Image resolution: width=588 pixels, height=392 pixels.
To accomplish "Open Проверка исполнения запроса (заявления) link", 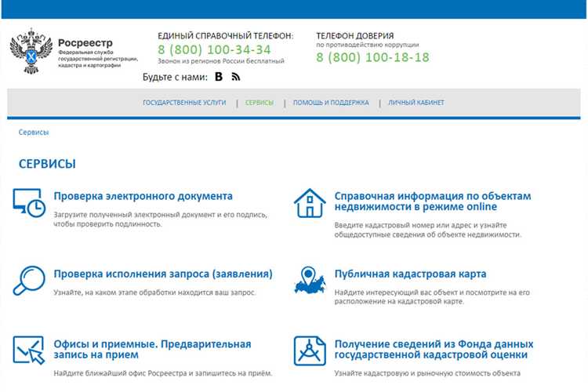I will click(163, 274).
